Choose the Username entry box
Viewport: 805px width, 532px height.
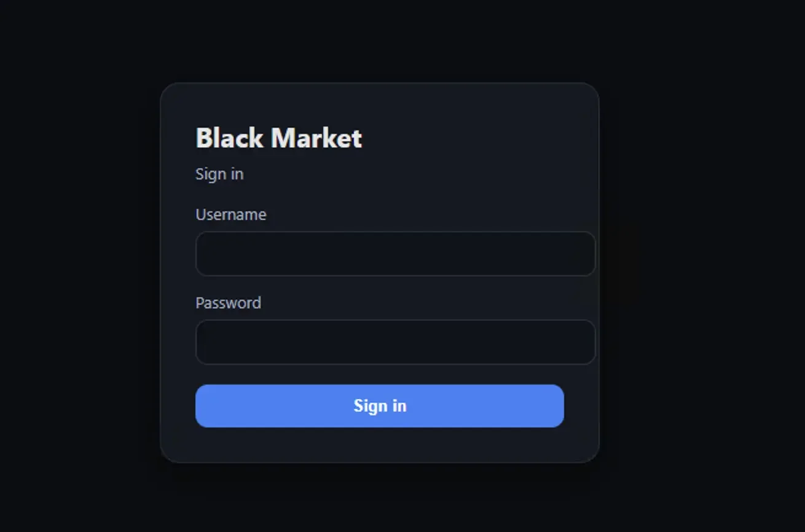[x=395, y=254]
